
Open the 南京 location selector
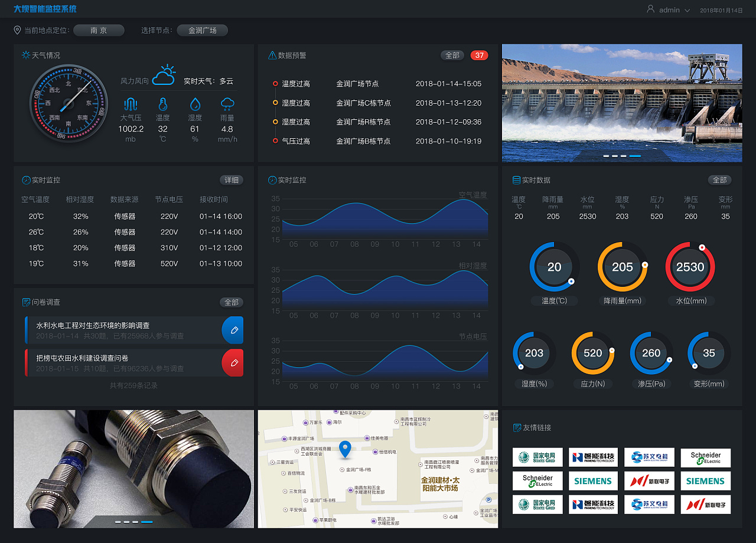click(99, 30)
